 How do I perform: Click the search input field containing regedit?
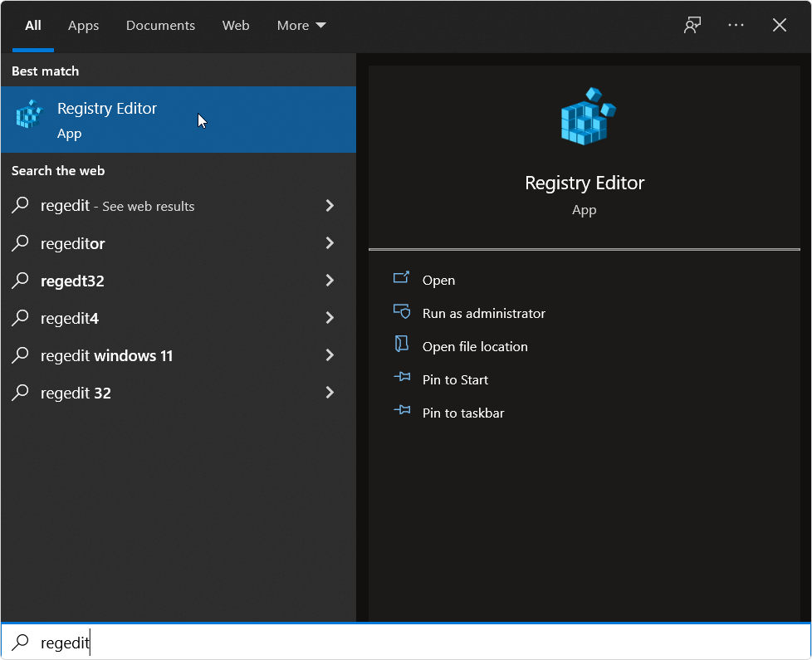(x=406, y=642)
